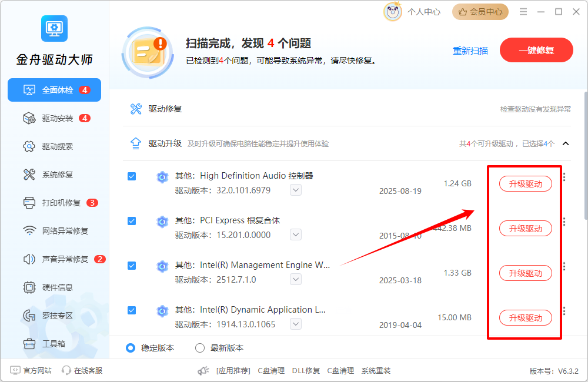
Task: Open more options for Intel Management Engine row
Action: coord(564,266)
